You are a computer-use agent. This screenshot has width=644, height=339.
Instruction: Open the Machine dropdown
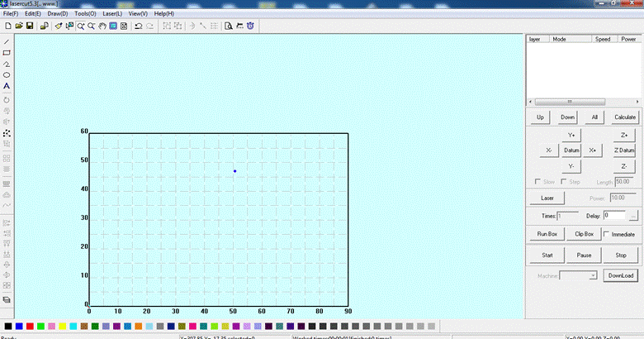(578, 275)
